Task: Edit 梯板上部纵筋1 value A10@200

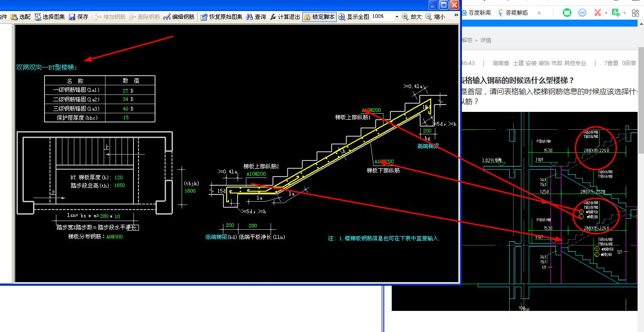Action: pos(372,111)
